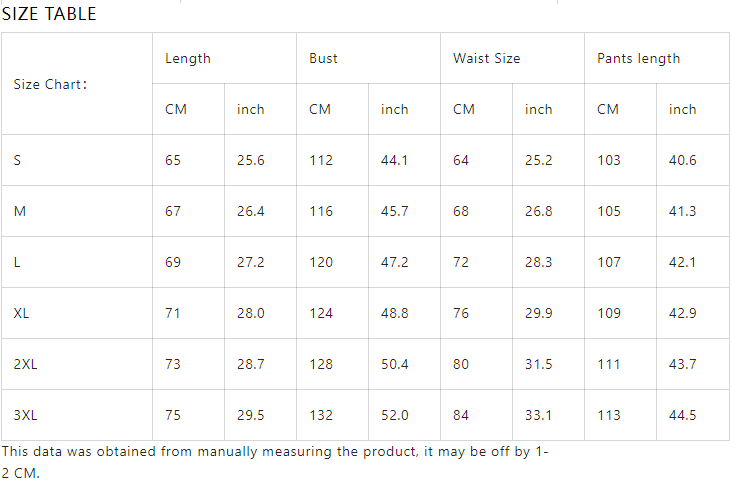Click the 44.5 inch pants length cell
The image size is (742, 487).
click(682, 415)
